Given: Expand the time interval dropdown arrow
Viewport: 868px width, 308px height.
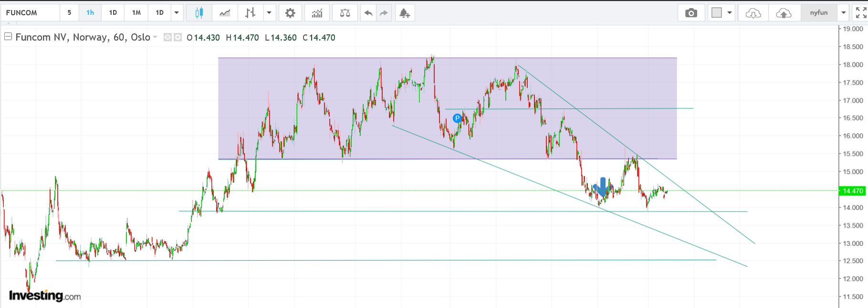Looking at the screenshot, I should pyautogui.click(x=177, y=13).
